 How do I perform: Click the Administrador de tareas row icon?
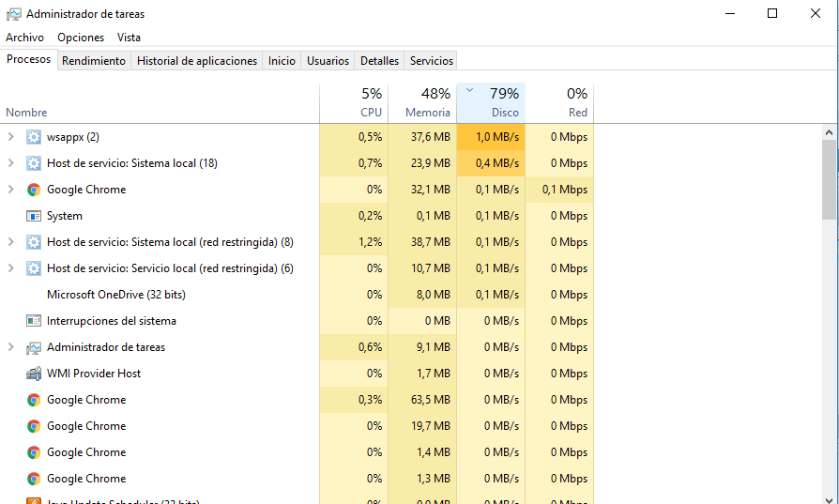pyautogui.click(x=34, y=348)
